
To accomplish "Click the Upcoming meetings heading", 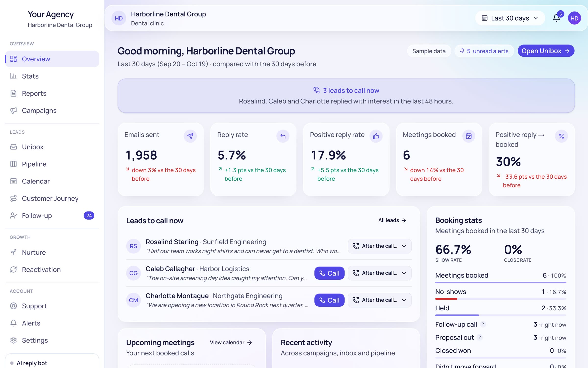I will [x=160, y=342].
